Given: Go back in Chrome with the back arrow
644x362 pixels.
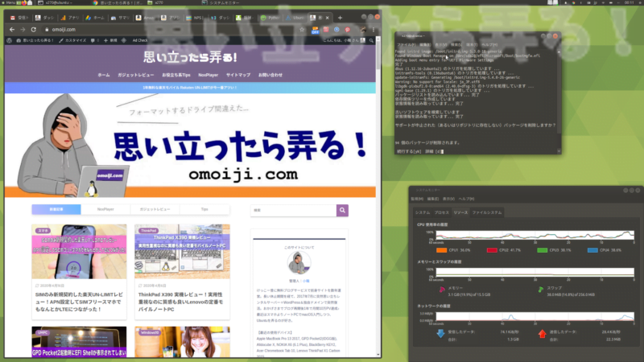Looking at the screenshot, I should 12,30.
